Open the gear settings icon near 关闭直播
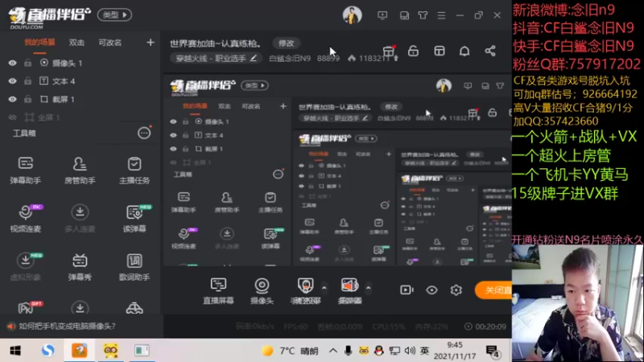644x362 pixels. (x=456, y=290)
